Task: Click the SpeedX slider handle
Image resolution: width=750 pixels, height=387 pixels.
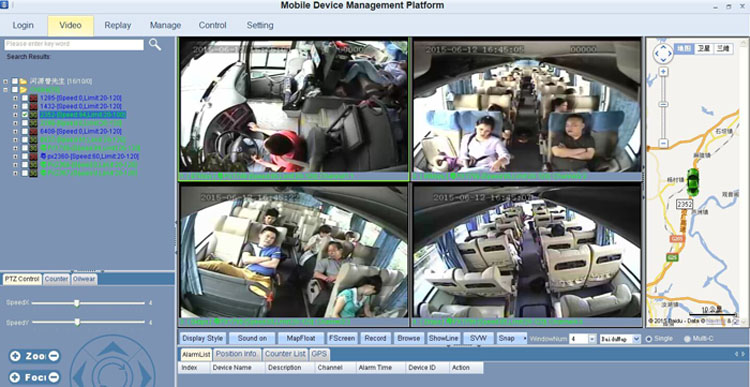Action: 77,303
